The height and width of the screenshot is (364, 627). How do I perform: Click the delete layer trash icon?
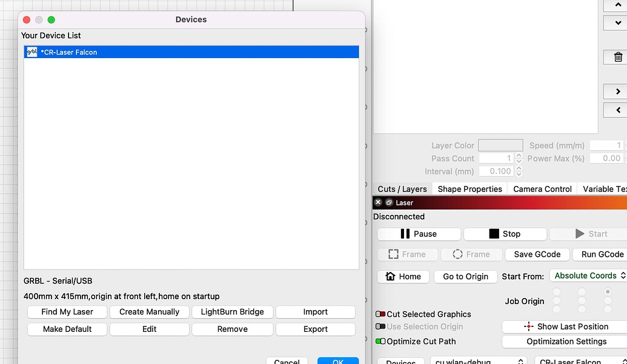point(617,56)
